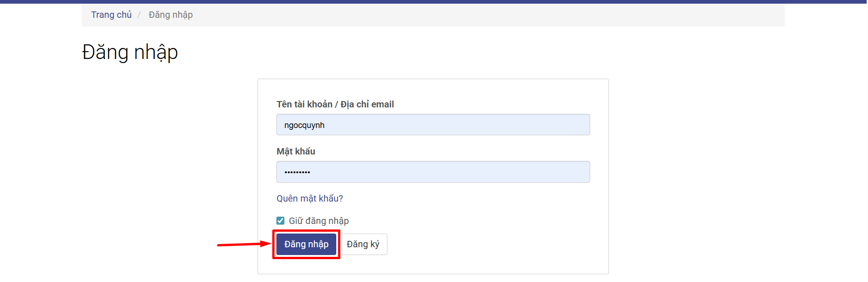The image size is (868, 282).
Task: Click the typed username text ngocquynh
Action: (x=304, y=125)
